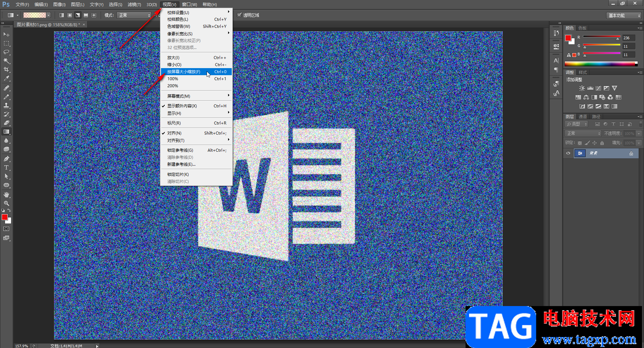Select the Healing Brush tool

(x=6, y=88)
